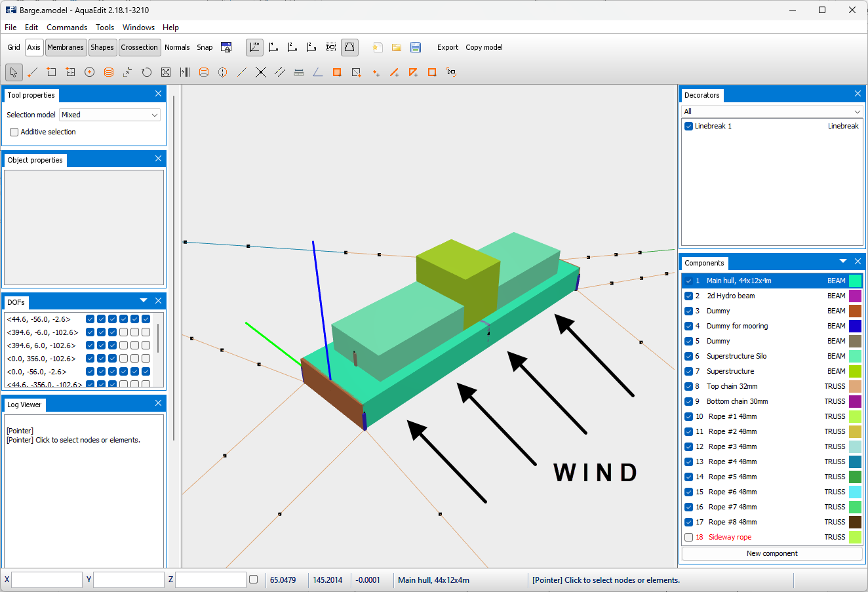
Task: Toggle the Crossection display button
Action: [x=140, y=47]
